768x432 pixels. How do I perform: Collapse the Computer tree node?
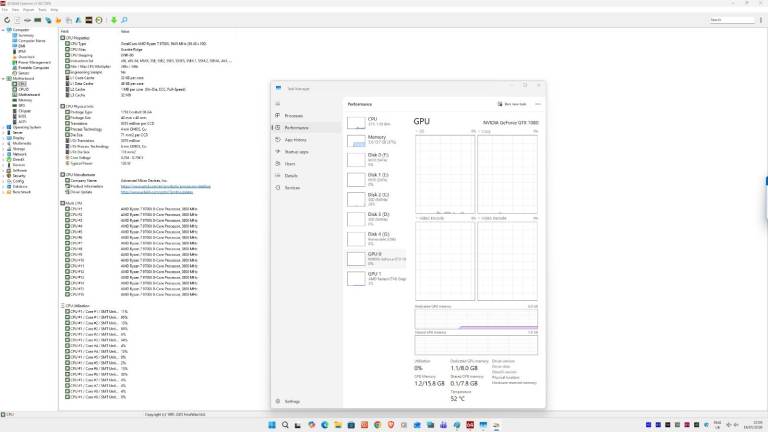4,29
